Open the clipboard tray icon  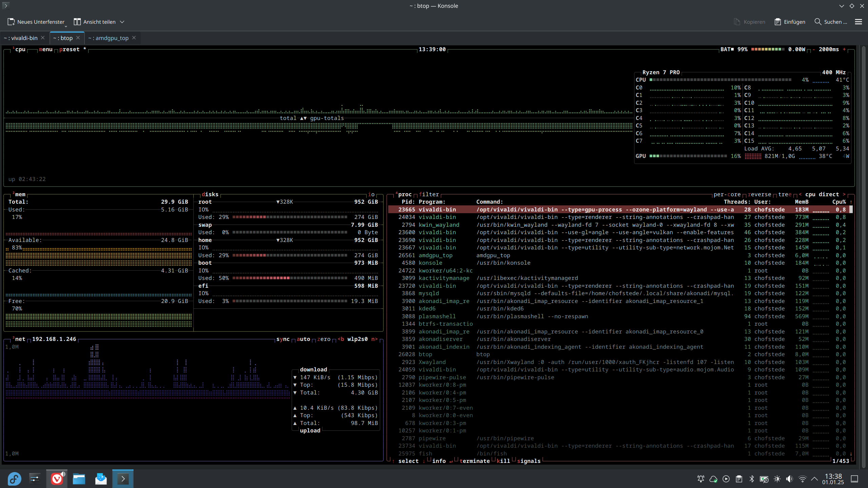coord(739,479)
